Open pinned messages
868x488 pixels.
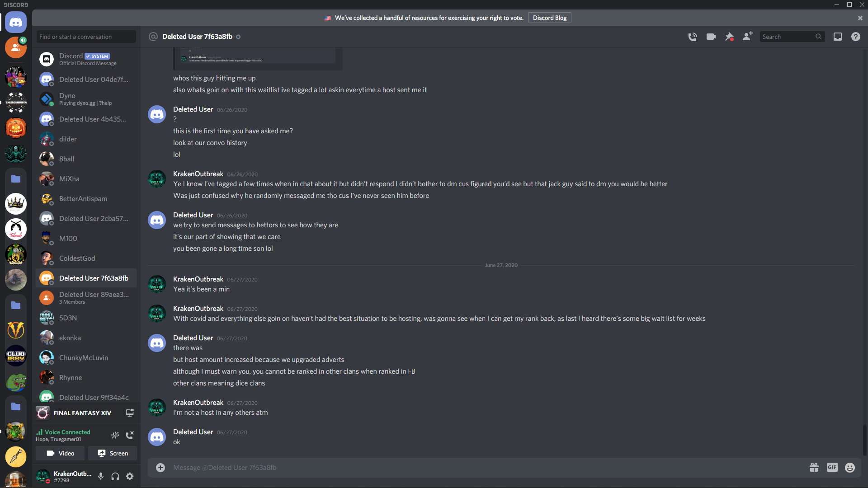[729, 37]
